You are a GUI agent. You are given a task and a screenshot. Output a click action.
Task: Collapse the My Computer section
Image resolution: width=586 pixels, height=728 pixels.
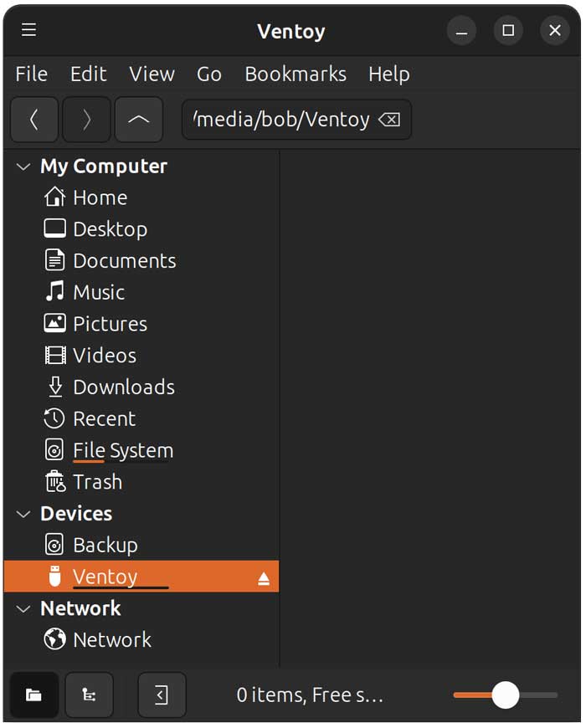[x=22, y=166]
